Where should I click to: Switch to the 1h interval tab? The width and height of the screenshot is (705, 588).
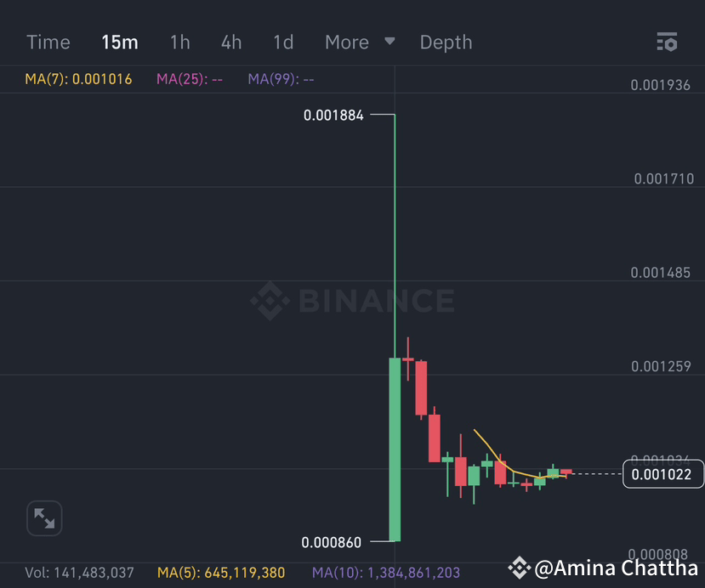tap(179, 41)
